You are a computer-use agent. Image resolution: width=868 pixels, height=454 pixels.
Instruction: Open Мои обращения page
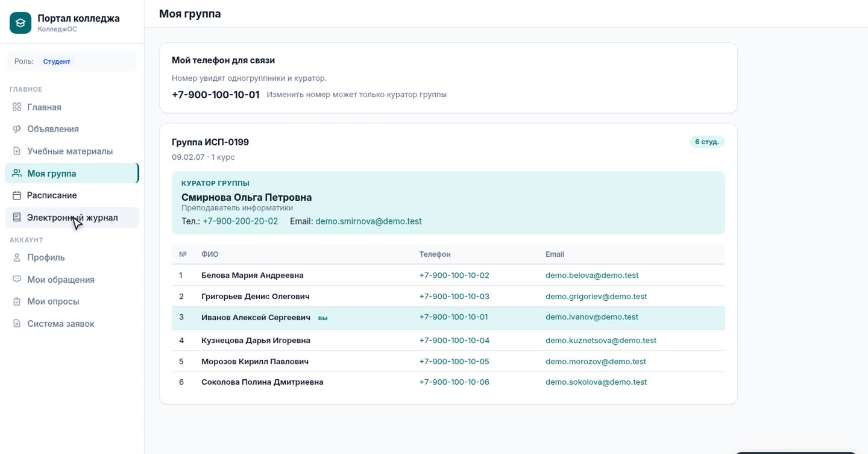tap(72, 280)
